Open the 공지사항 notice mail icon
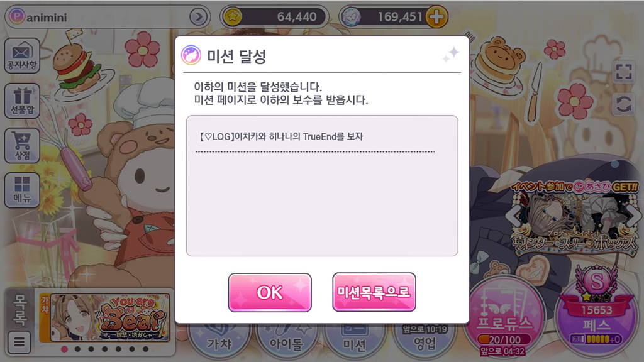The image size is (644, 362). point(22,56)
